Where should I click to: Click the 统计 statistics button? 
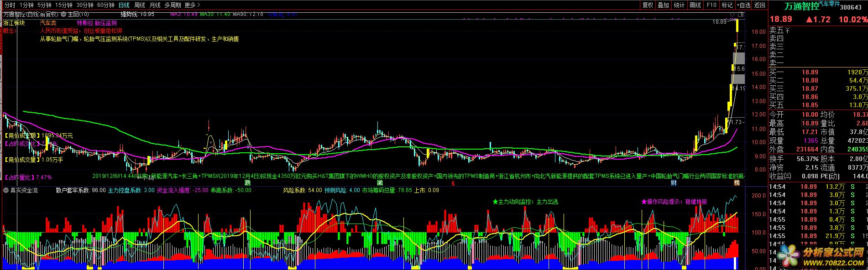[680, 5]
